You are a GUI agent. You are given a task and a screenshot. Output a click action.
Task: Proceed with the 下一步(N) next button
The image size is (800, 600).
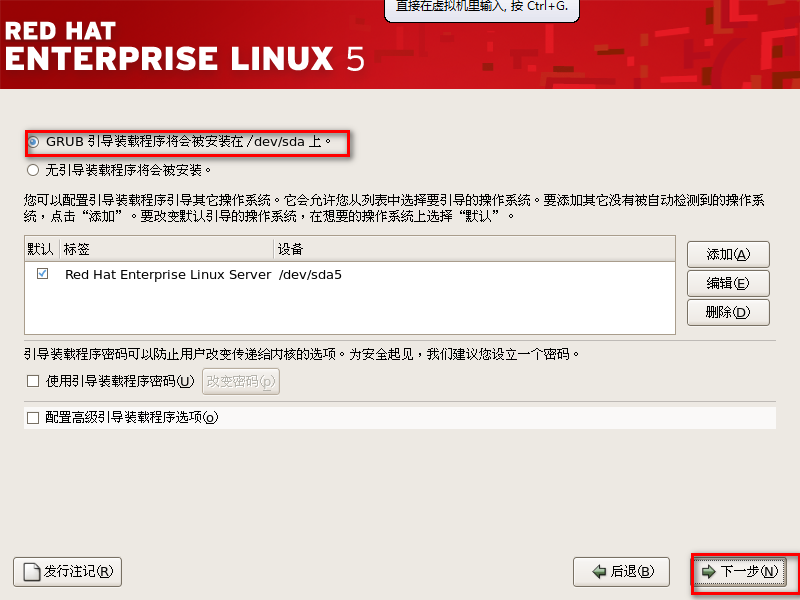[x=739, y=571]
